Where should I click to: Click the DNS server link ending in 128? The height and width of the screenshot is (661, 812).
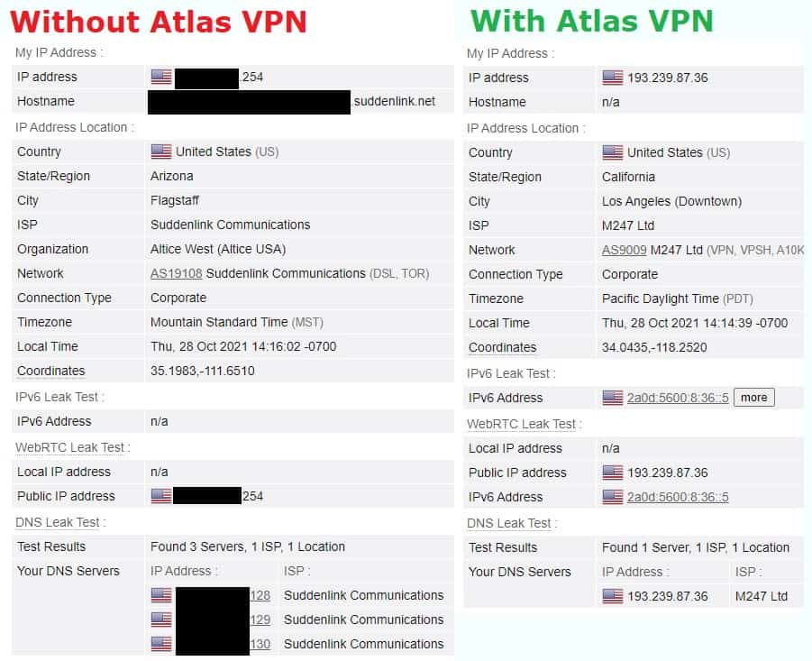260,596
